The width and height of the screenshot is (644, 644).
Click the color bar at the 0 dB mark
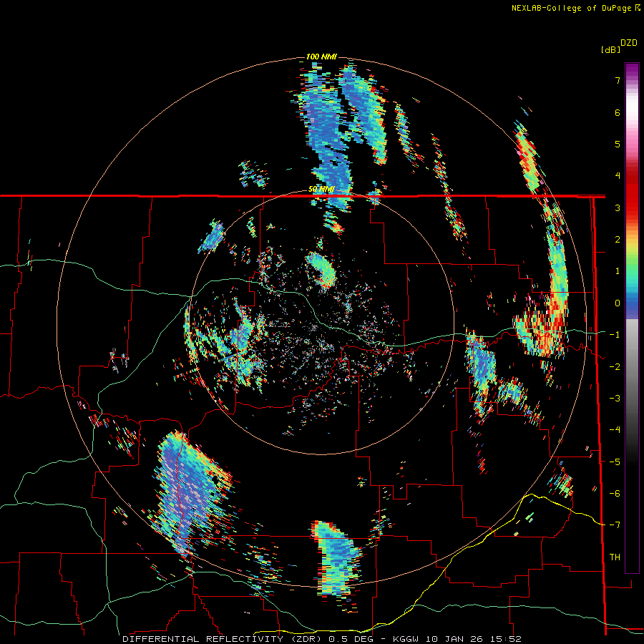632,303
